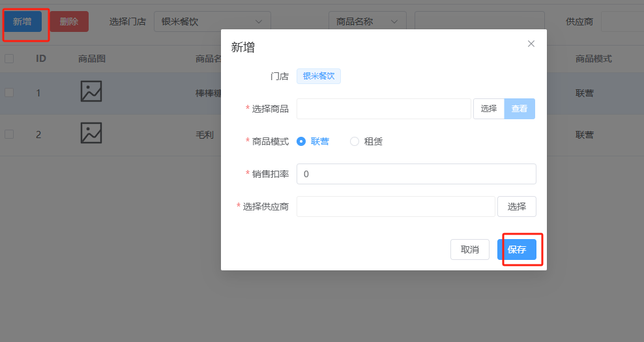
Task: Click the 查看 button for product
Action: (520, 109)
